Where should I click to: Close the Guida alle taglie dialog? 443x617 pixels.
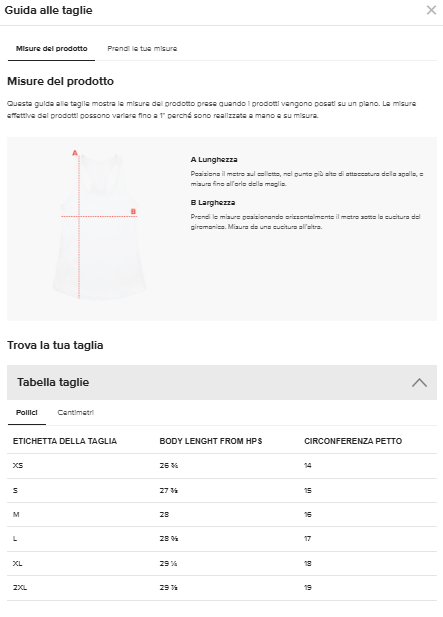pyautogui.click(x=431, y=10)
